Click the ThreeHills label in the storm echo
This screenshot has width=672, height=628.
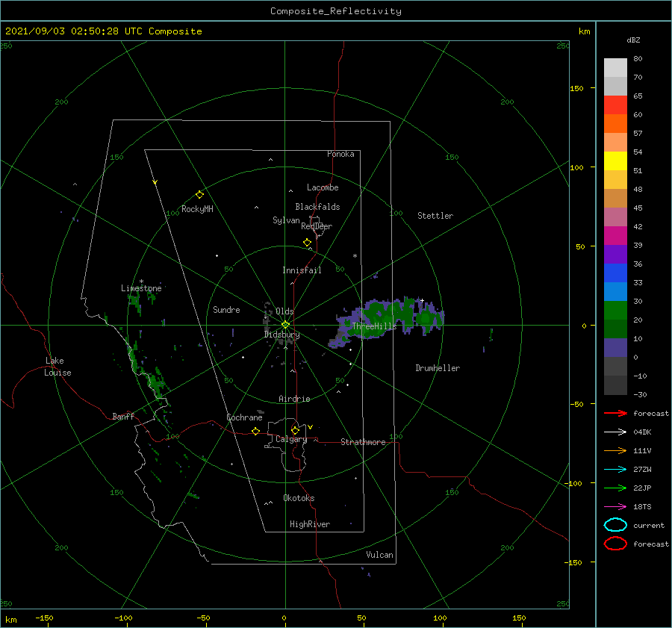(374, 326)
